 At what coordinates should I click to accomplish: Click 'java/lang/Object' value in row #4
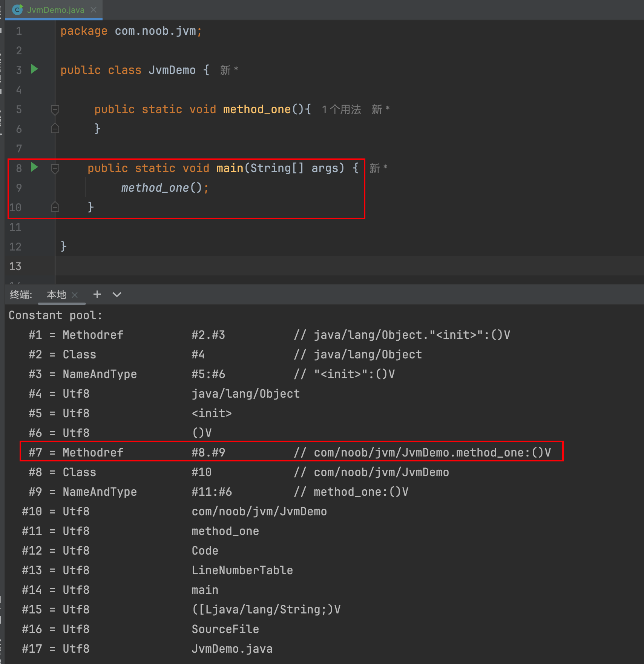[x=245, y=394]
